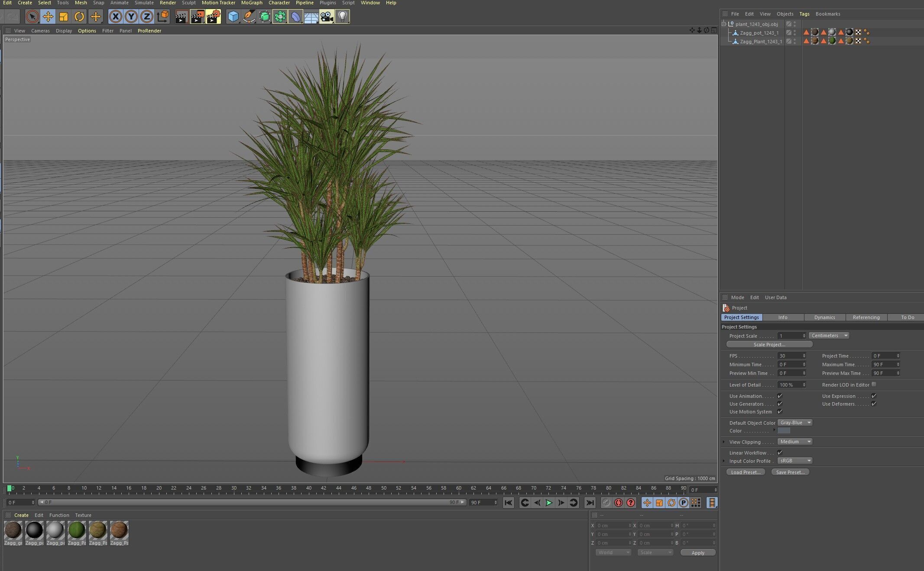Toggle the Z axis lock
Screen dimensions: 924x571
pos(147,17)
